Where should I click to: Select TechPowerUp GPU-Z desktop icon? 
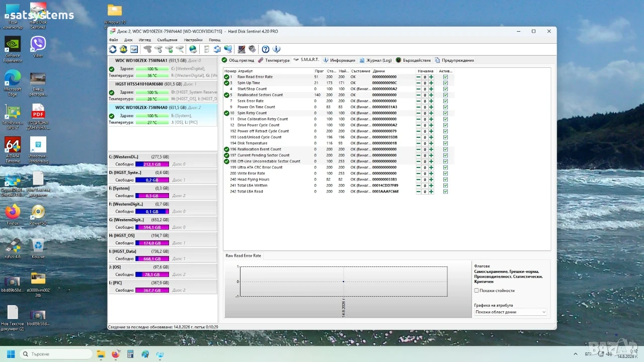pyautogui.click(x=13, y=117)
